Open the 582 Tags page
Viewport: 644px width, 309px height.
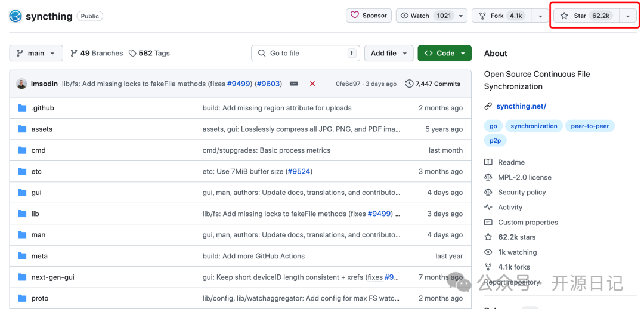click(x=149, y=53)
